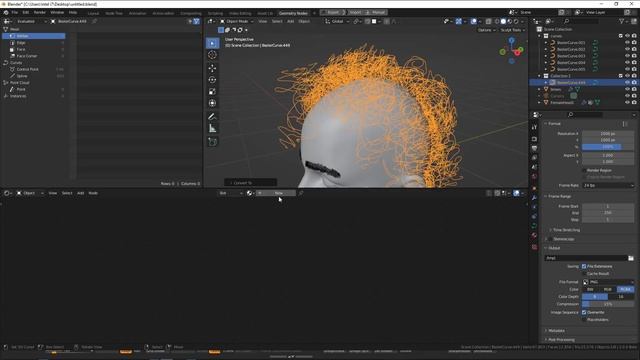Enable the Render Region checkbox
This screenshot has height=360, width=640.
pos(584,170)
